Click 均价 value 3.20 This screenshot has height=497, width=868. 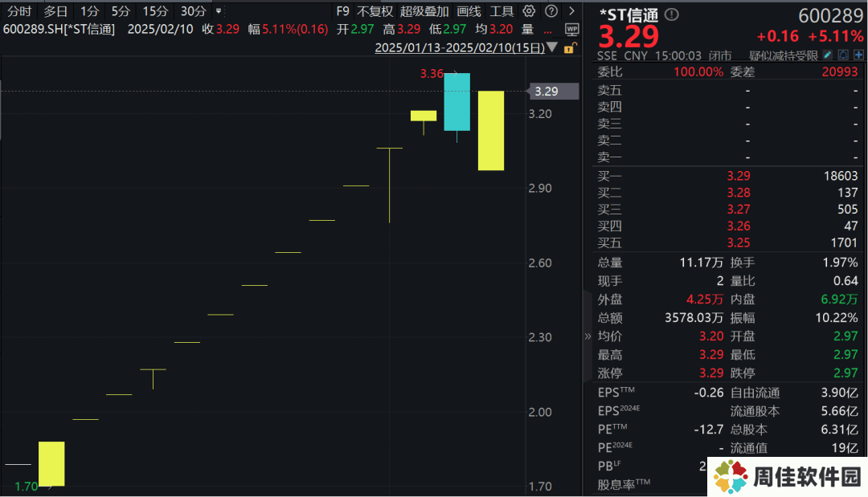click(711, 336)
